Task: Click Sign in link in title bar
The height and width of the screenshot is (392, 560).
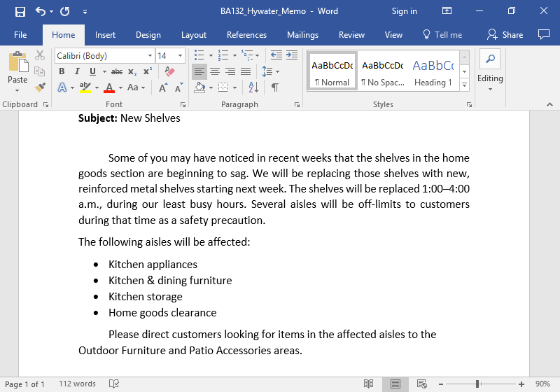Action: (404, 11)
